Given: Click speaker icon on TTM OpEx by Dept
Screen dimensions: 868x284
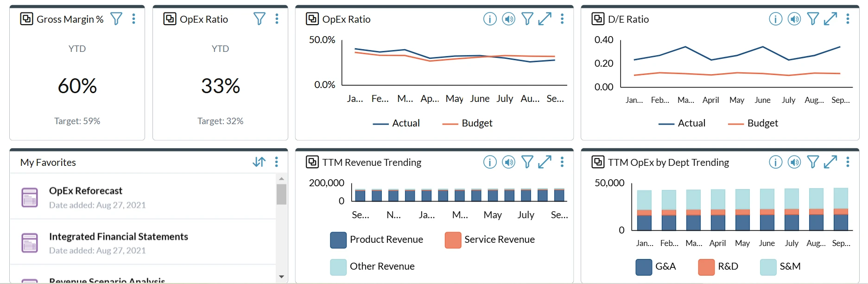Looking at the screenshot, I should (794, 162).
